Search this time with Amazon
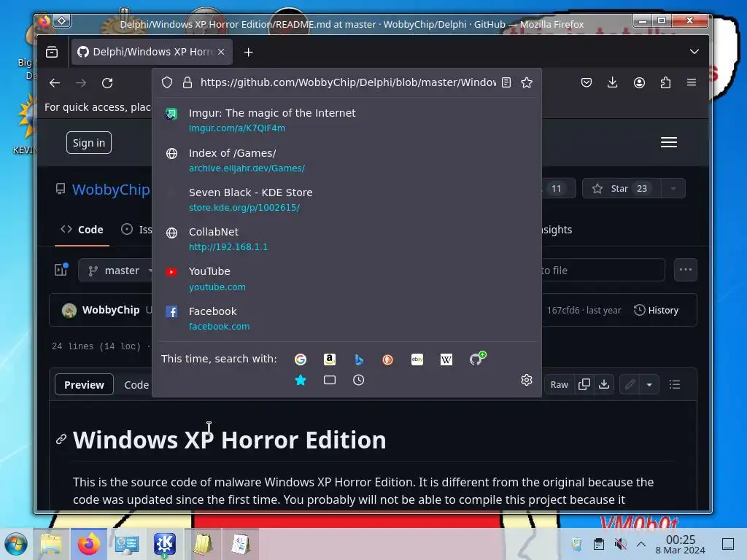The height and width of the screenshot is (560, 747). click(x=330, y=359)
